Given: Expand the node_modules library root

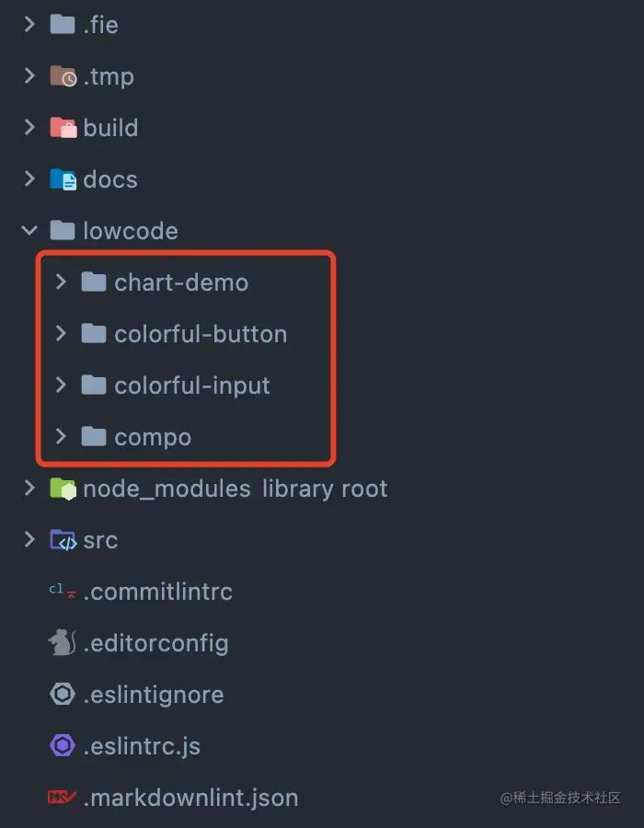Looking at the screenshot, I should [x=29, y=489].
